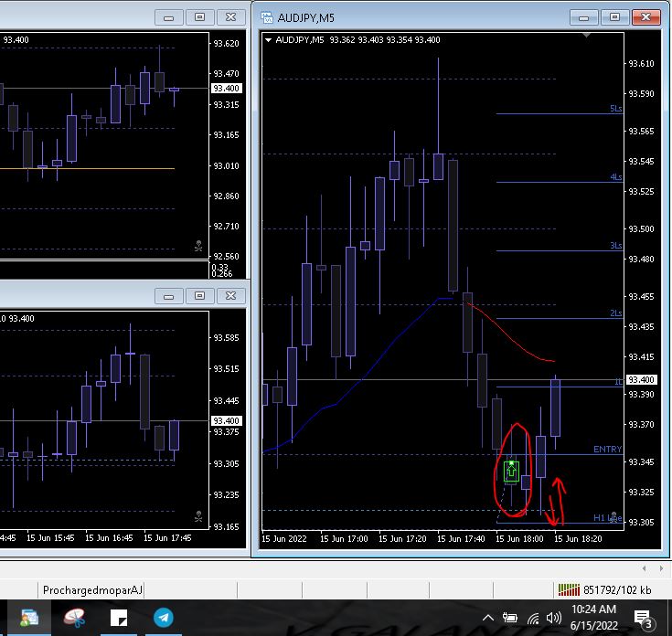Viewport: 672px width, 636px height.
Task: Open Telegram from the taskbar
Action: point(164,618)
